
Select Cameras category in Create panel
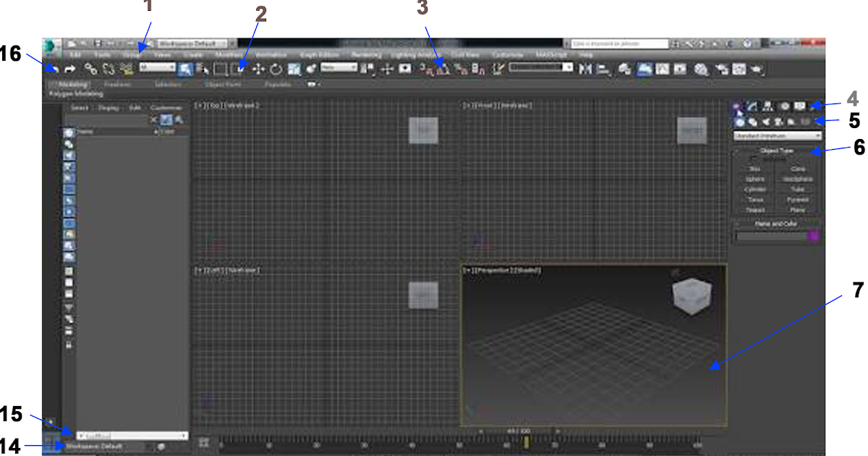[779, 122]
